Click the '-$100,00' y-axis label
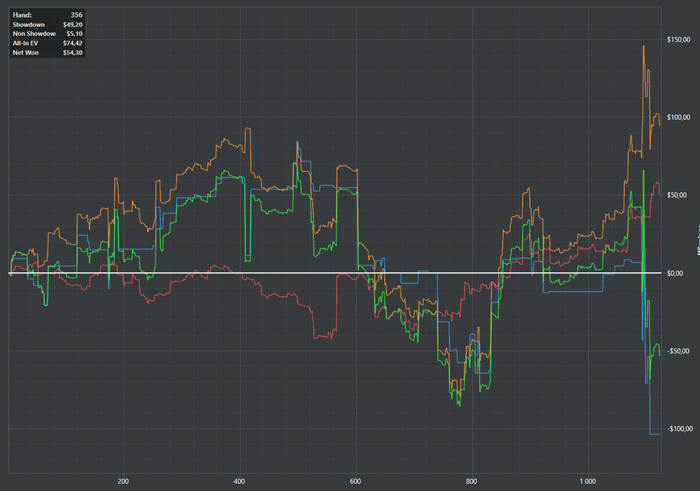Viewport: 700px width, 491px height. tap(679, 429)
